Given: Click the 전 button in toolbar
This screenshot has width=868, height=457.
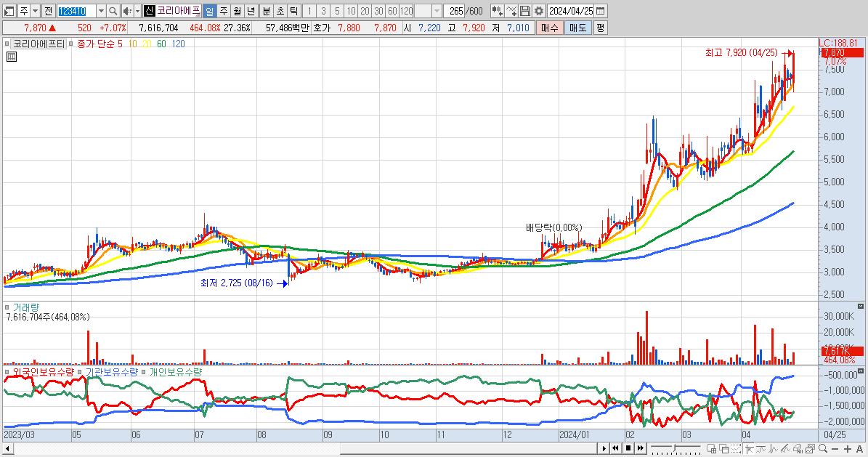Looking at the screenshot, I should (x=48, y=11).
